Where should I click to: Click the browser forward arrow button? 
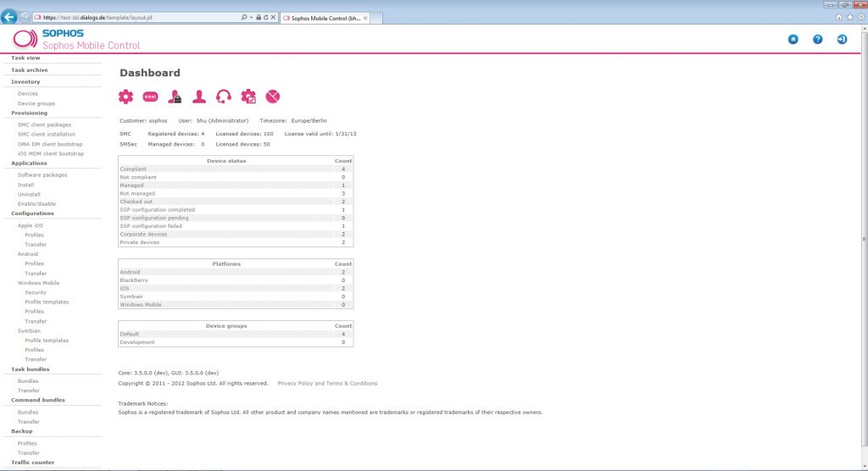click(x=25, y=17)
